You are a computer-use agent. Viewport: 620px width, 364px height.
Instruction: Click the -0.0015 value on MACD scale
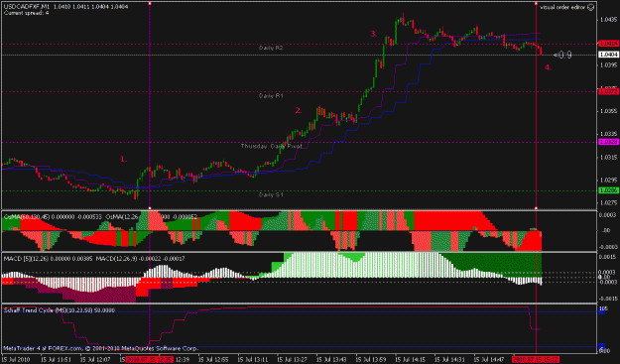(608, 299)
